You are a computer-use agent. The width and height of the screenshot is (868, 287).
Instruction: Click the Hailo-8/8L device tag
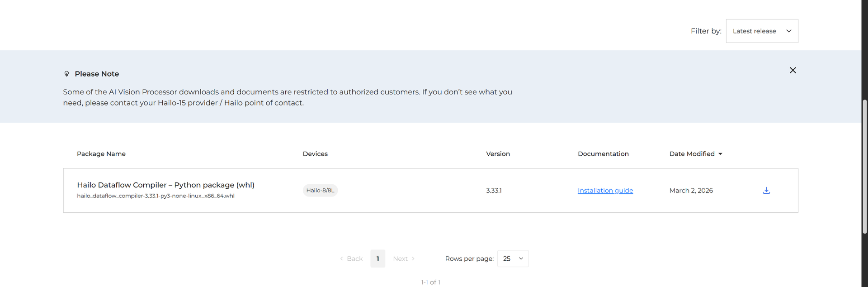point(320,191)
